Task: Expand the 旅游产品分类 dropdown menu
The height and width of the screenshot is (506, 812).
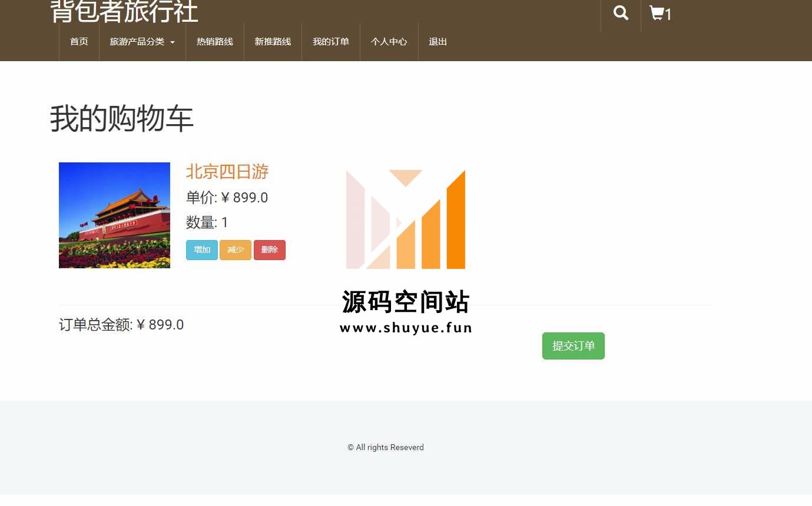Action: point(142,42)
